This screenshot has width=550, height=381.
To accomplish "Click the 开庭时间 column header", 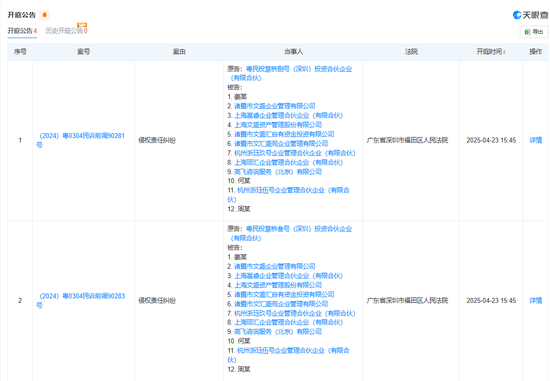I will click(491, 52).
